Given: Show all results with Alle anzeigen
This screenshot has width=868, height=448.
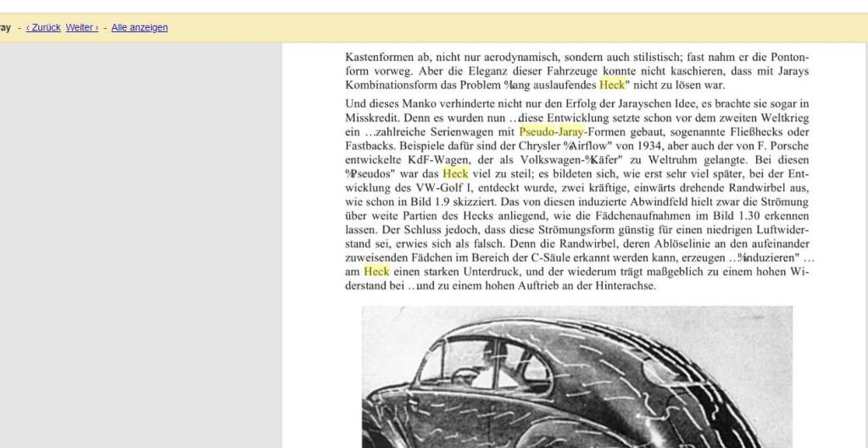Looking at the screenshot, I should click(140, 27).
